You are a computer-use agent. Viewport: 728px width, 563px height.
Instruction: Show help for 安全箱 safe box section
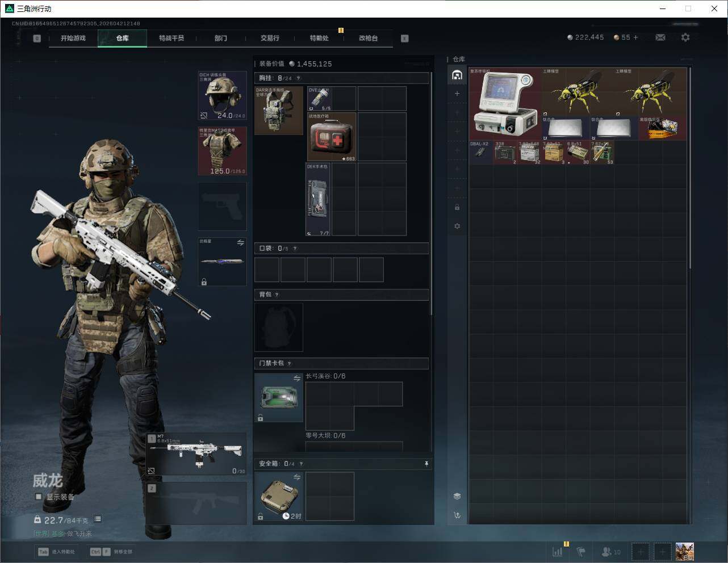[x=301, y=464]
